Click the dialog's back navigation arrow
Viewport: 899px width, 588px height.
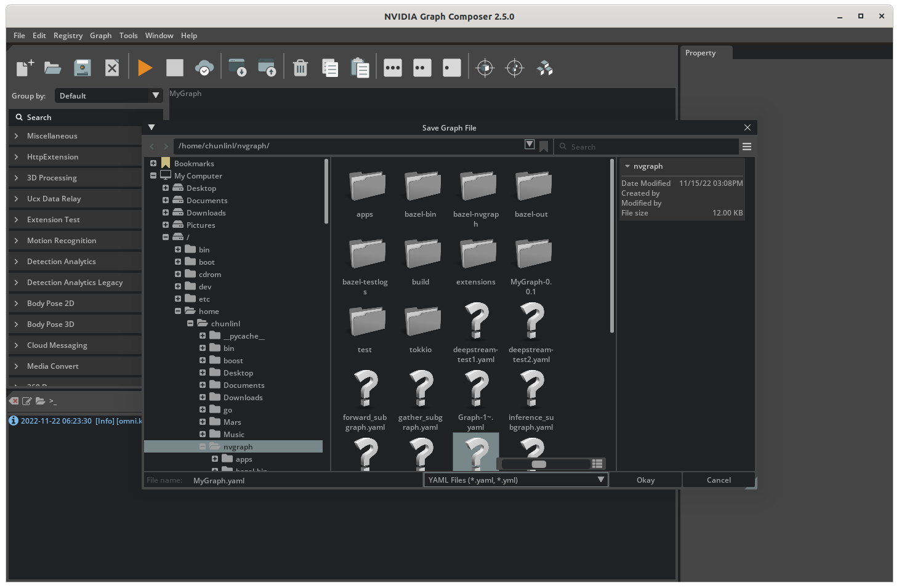(152, 147)
